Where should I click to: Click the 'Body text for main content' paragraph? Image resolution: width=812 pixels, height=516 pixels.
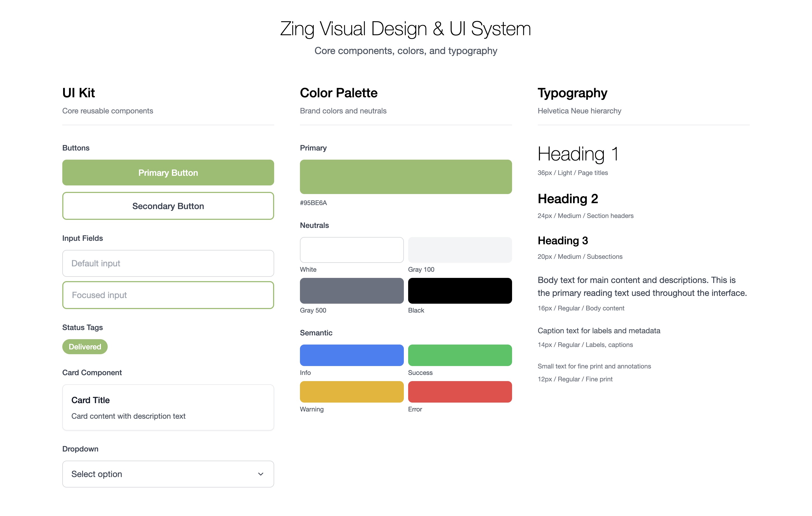click(x=642, y=286)
